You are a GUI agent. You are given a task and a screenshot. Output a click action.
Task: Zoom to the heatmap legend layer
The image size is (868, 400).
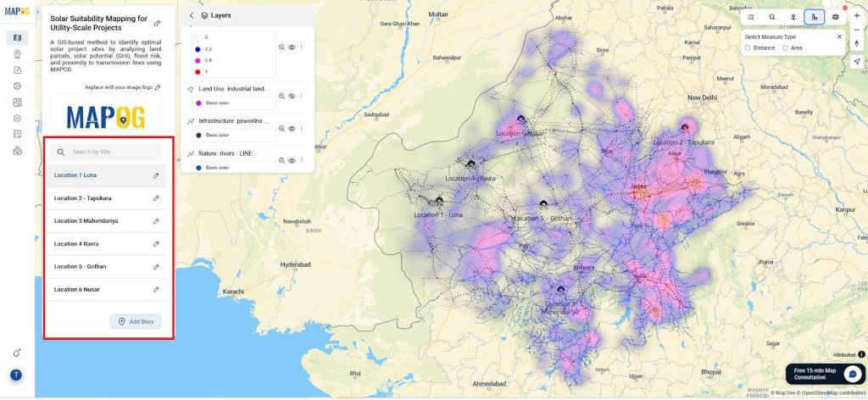(x=281, y=47)
